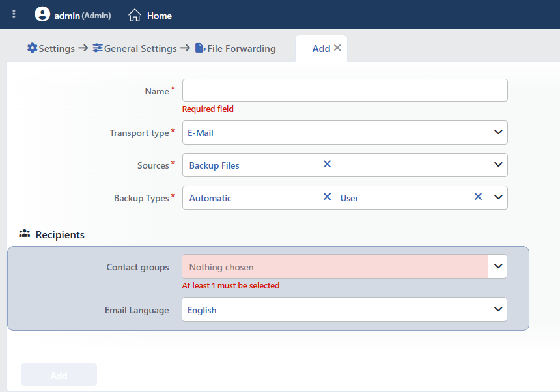Click the Required field error message
Image resolution: width=560 pixels, height=392 pixels.
[x=208, y=109]
